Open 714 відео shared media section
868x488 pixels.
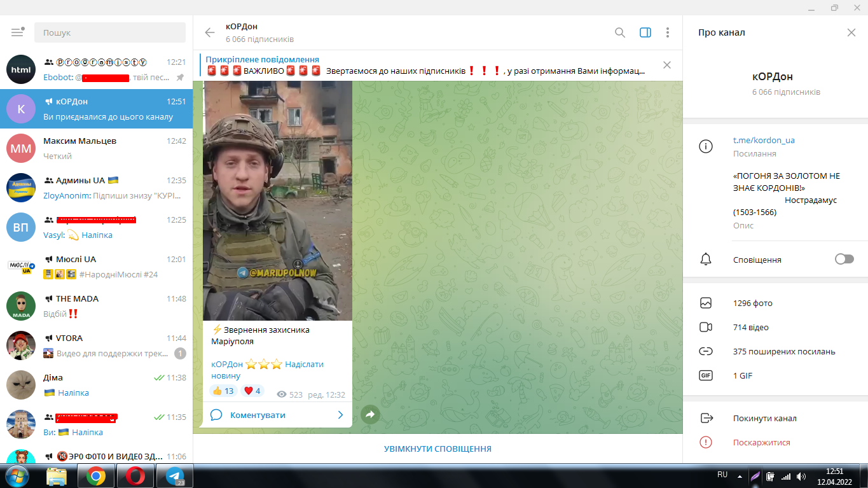pos(750,328)
